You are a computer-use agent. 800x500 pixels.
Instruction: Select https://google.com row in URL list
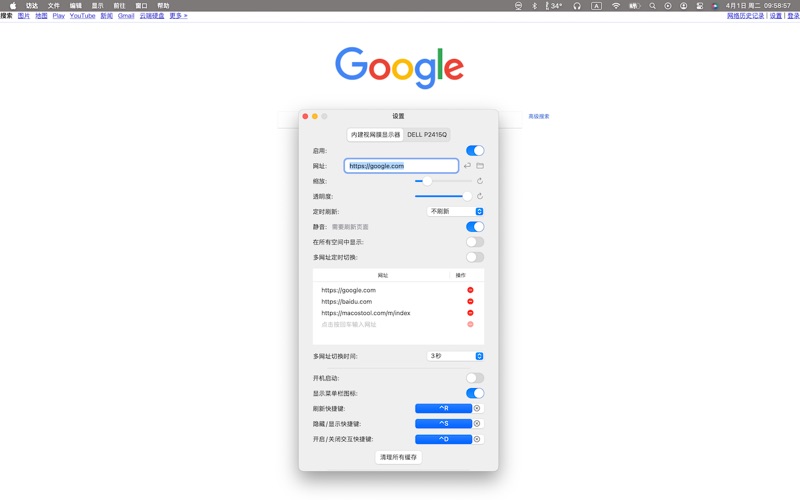coord(348,290)
